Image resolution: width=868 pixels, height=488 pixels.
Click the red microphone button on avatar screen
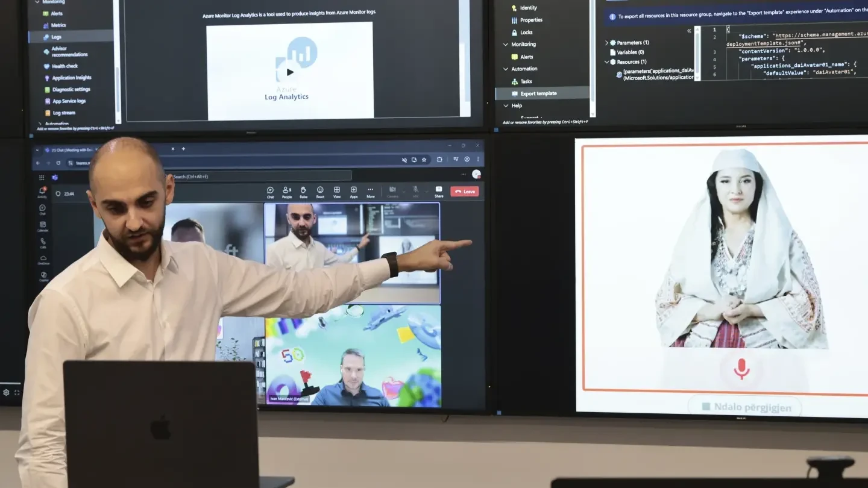pos(741,369)
